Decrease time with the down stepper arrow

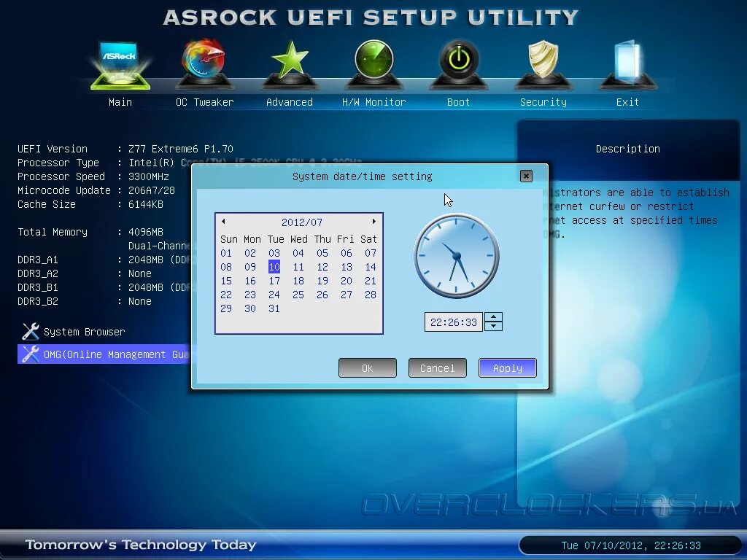[493, 326]
